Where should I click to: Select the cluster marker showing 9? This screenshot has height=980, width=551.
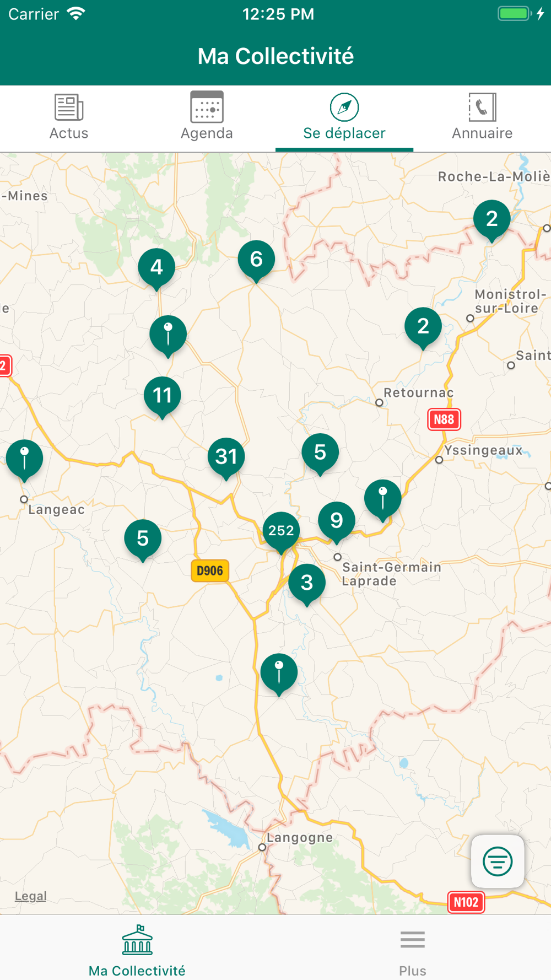[336, 523]
